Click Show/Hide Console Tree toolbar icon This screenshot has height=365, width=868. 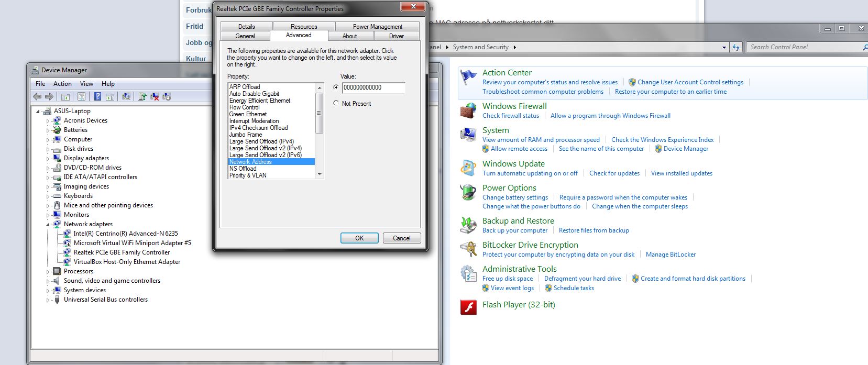pos(65,96)
